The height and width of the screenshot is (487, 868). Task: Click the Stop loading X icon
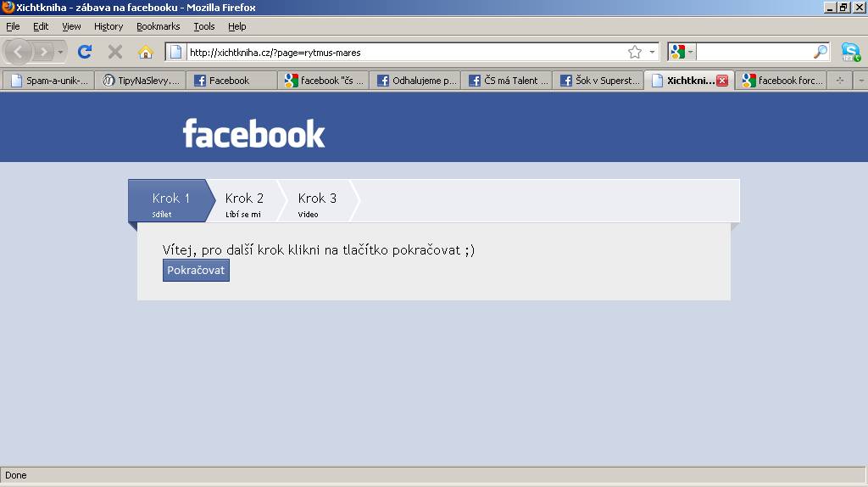(115, 52)
